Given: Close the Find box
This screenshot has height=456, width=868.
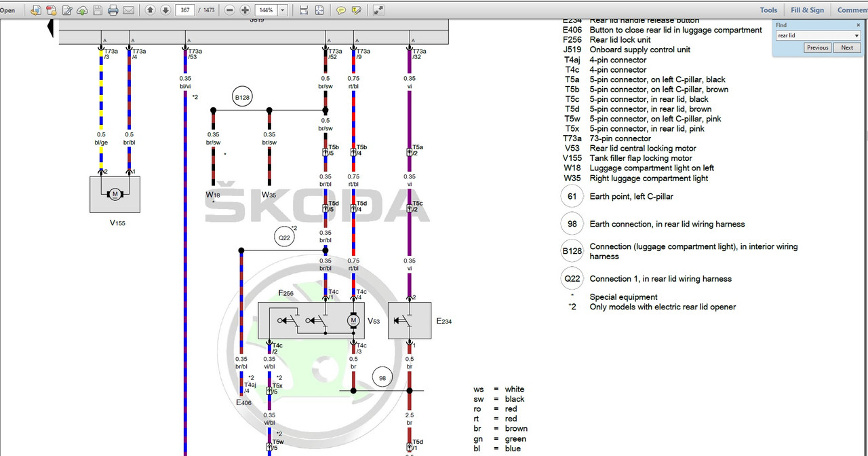Looking at the screenshot, I should click(x=859, y=25).
